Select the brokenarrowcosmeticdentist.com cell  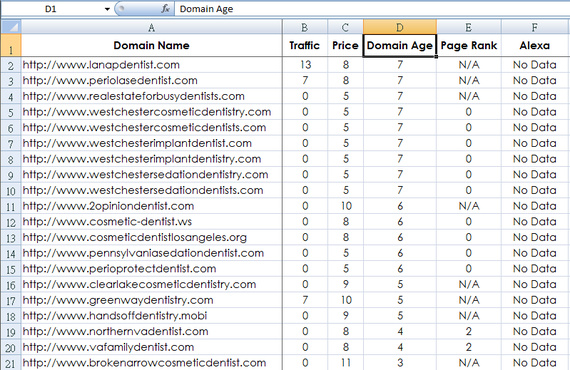(152, 363)
